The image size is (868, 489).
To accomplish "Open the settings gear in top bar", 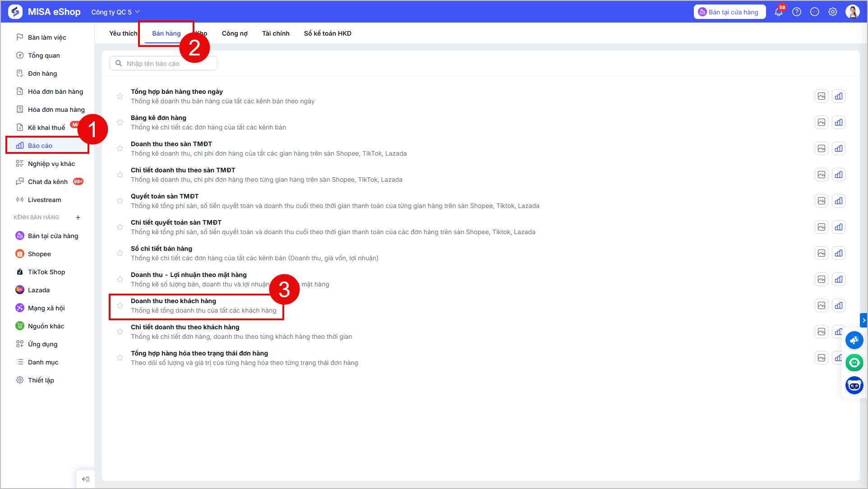I will pyautogui.click(x=833, y=12).
